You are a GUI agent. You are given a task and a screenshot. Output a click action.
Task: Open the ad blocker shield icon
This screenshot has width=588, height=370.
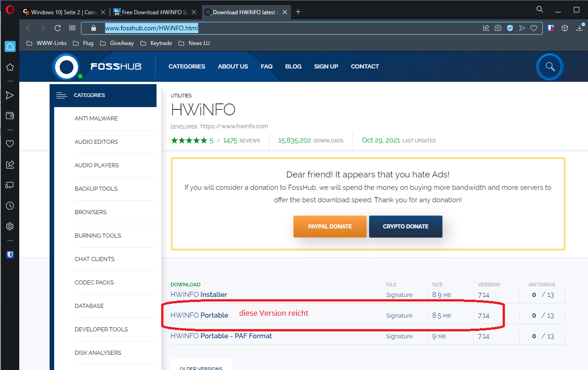click(x=510, y=28)
